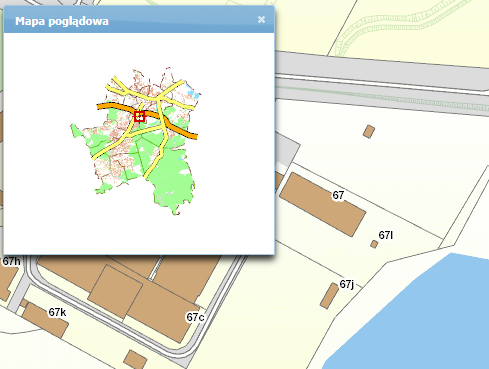The width and height of the screenshot is (489, 369).
Task: Close the Mapa poglądowa panel
Action: [261, 20]
